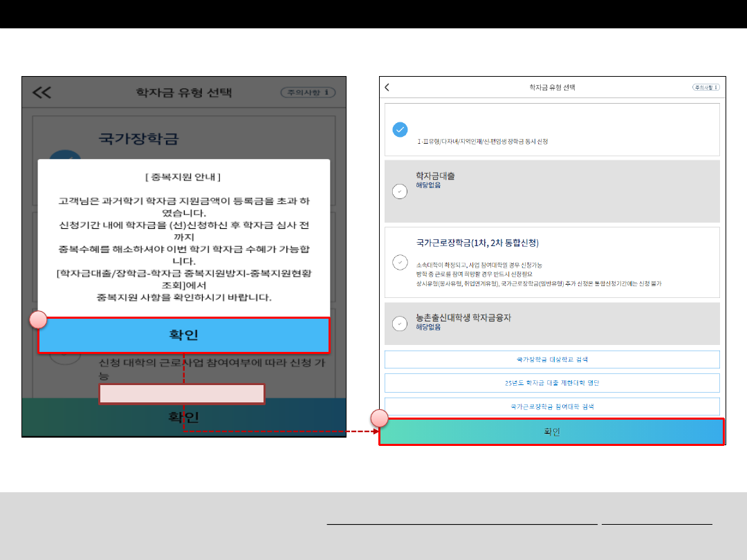Toggle the 농촌출신대학생 학자금융자 checkbox
Viewport: 747px width, 560px height.
[x=400, y=323]
